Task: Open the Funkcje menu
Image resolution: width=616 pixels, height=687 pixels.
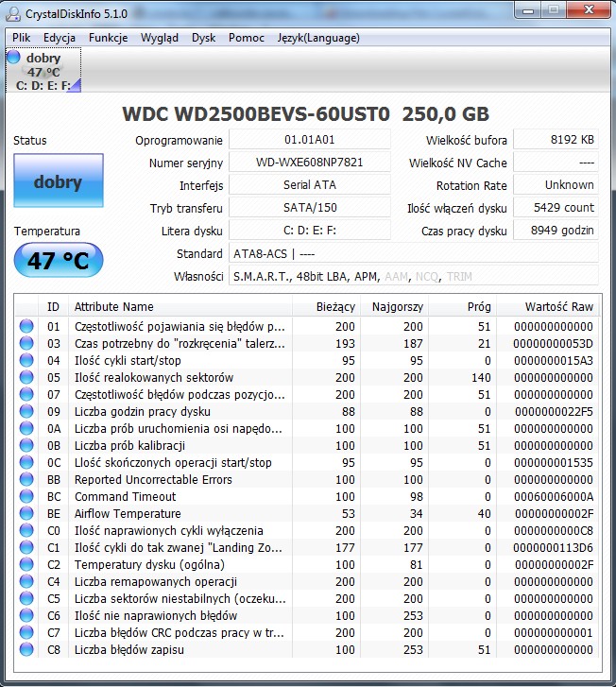Action: point(109,38)
